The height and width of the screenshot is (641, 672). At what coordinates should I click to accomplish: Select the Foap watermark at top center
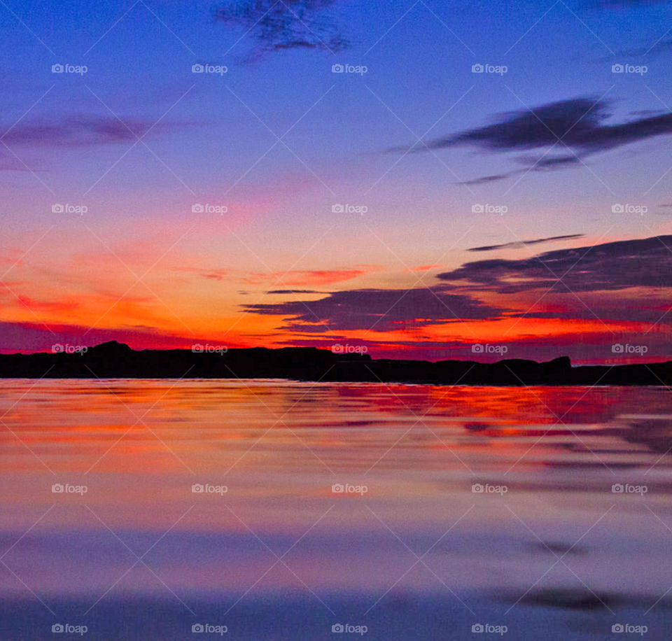click(x=349, y=69)
